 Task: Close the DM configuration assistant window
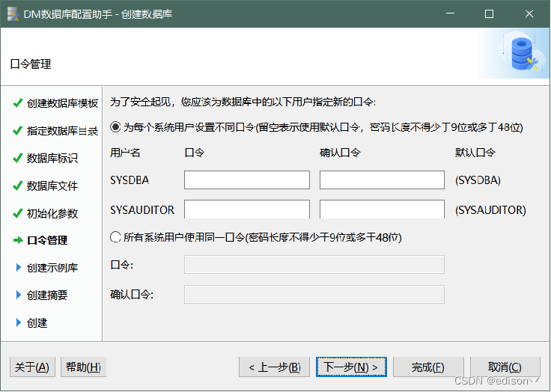pyautogui.click(x=529, y=13)
